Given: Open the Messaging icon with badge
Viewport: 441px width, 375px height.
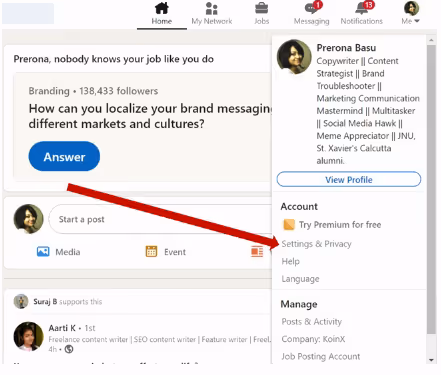Looking at the screenshot, I should (x=313, y=8).
